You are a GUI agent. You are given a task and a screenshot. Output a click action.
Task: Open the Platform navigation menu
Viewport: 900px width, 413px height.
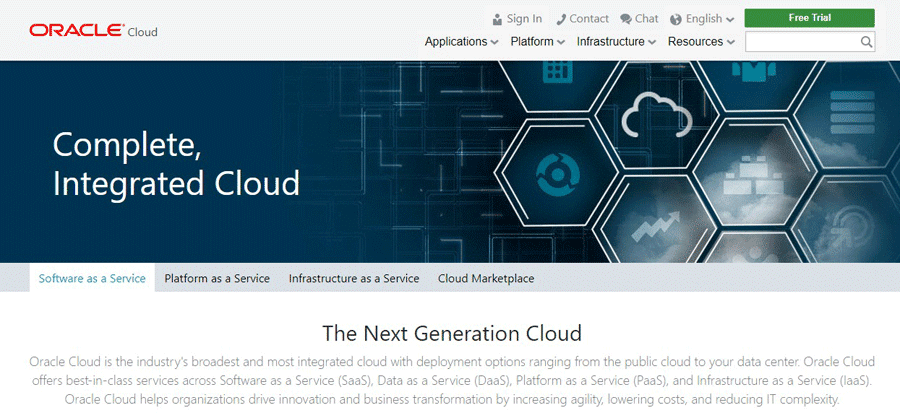coord(538,41)
